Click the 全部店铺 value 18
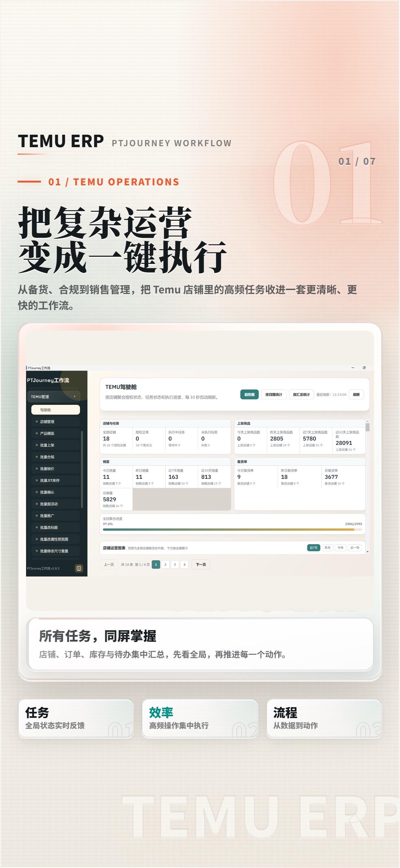The image size is (400, 868). coord(106,438)
